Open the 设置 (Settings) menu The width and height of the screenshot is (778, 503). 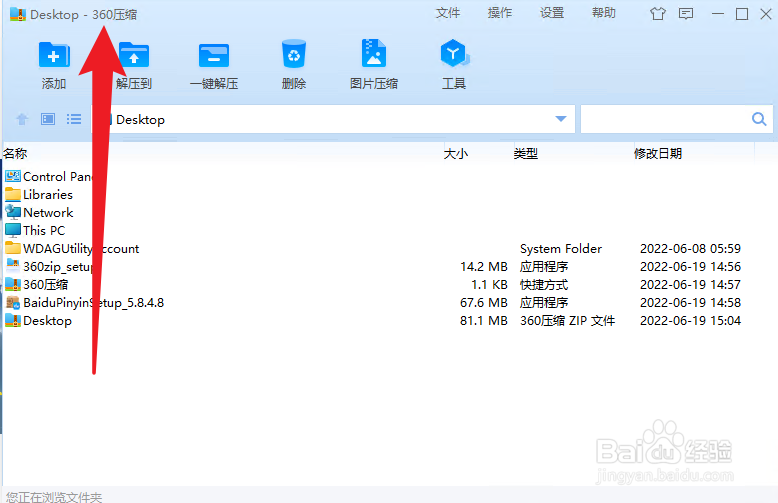552,13
